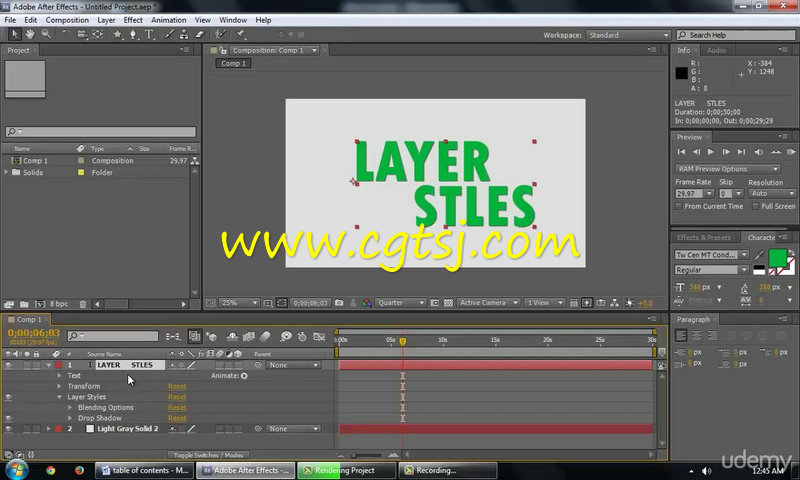Open the Quarter resolution dropdown

tap(401, 302)
